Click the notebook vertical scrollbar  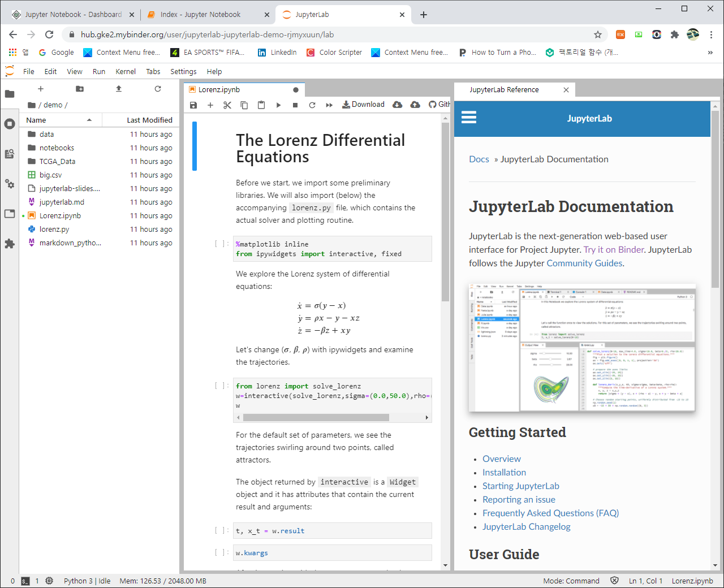(x=445, y=212)
